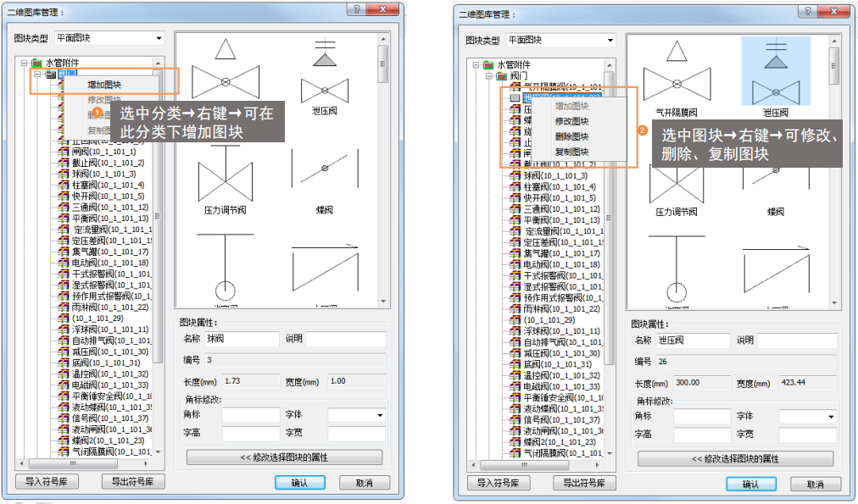The height and width of the screenshot is (504, 858).
Task: Click disabled 增加图块 in right window menu
Action: (x=571, y=106)
